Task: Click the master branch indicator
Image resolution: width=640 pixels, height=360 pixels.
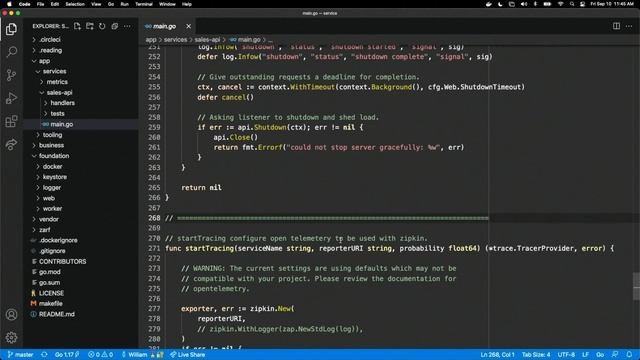Action: click(x=20, y=355)
